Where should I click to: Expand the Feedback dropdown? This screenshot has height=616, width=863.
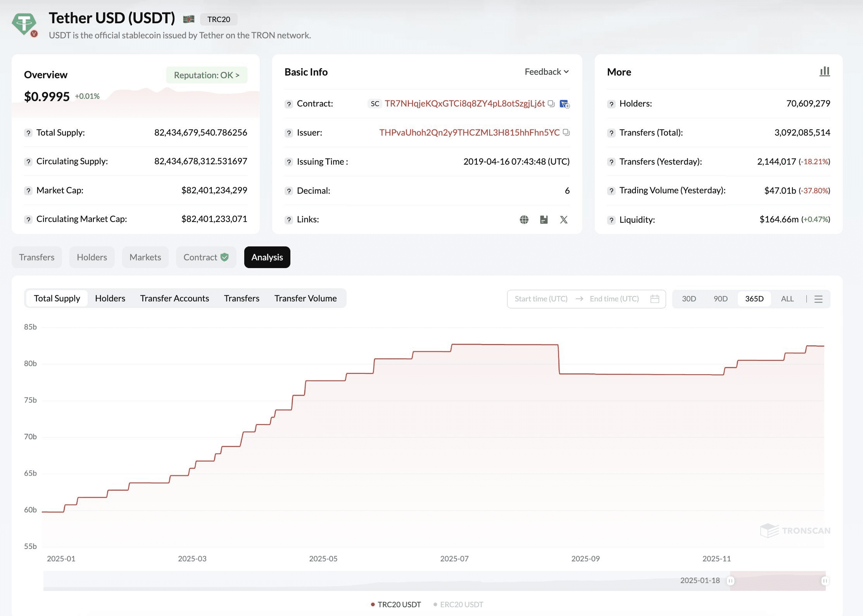(547, 72)
